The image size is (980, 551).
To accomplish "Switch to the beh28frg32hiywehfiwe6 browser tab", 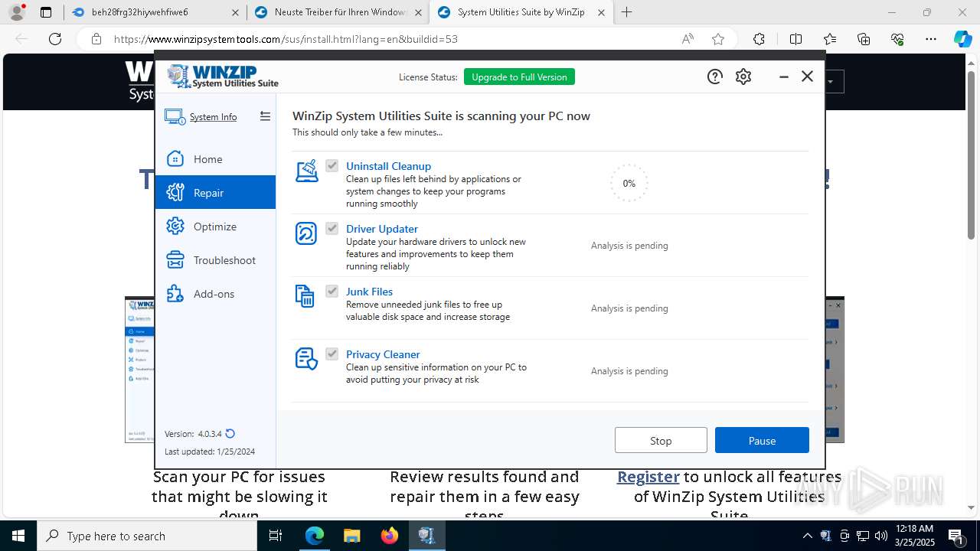I will pos(154,12).
